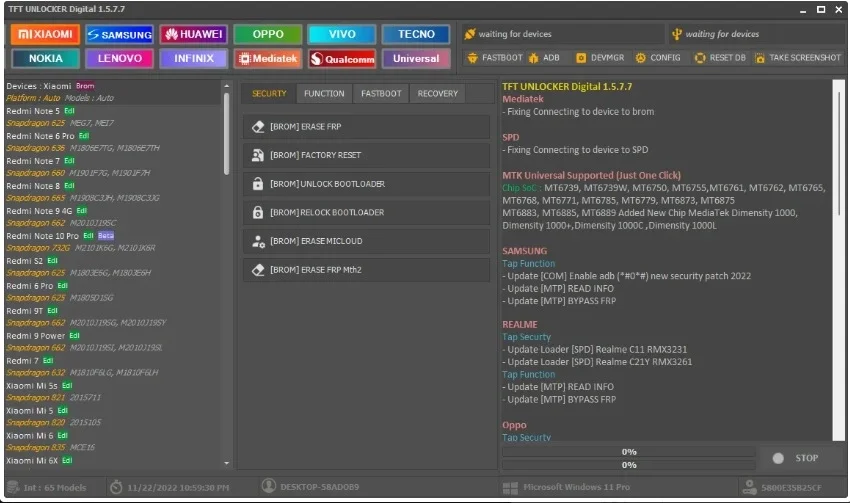Select the Mediatek brand button
Viewport: 850px width, 503px height.
click(x=268, y=59)
